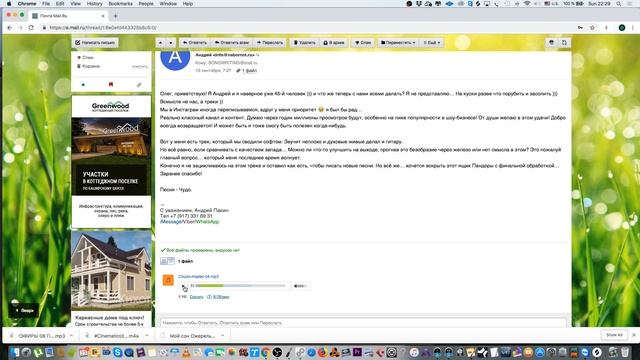Reply using the Ответить button
This screenshot has width=640, height=360.
point(195,42)
